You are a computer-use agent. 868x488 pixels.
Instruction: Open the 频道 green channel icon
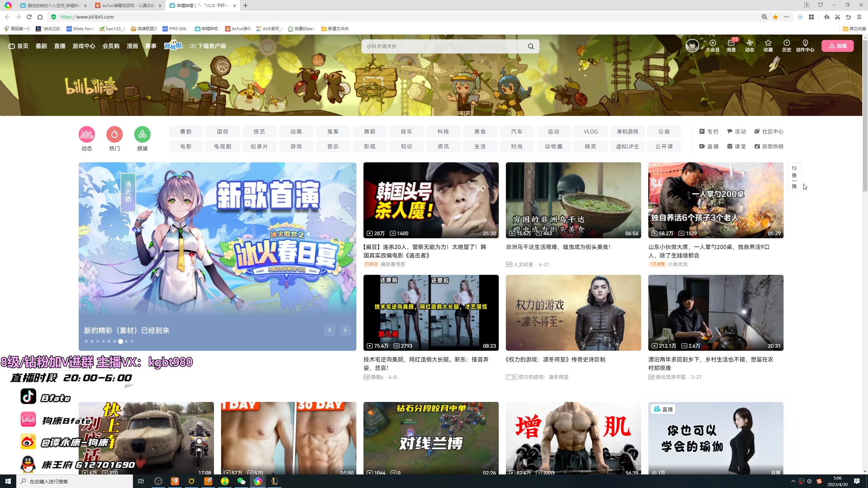click(142, 135)
